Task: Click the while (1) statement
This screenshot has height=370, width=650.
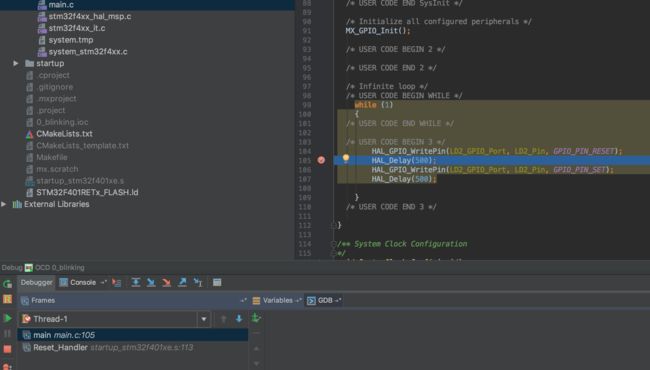Action: tap(374, 105)
